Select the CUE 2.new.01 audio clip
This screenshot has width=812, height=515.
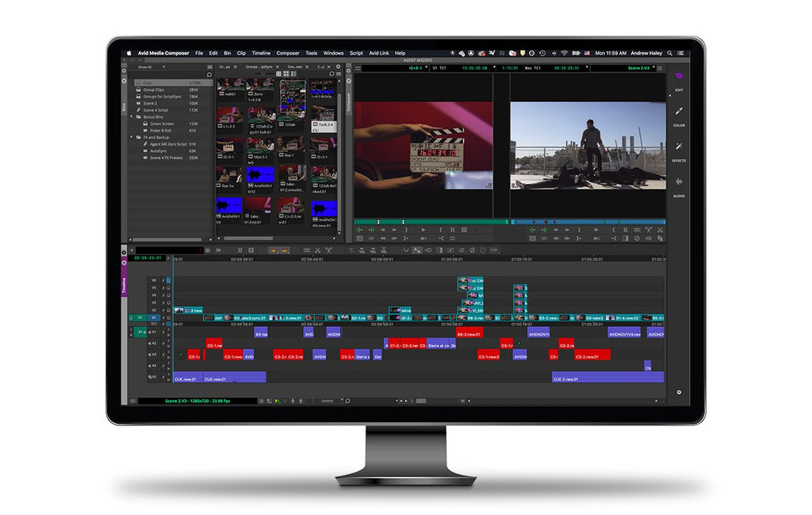(607, 377)
